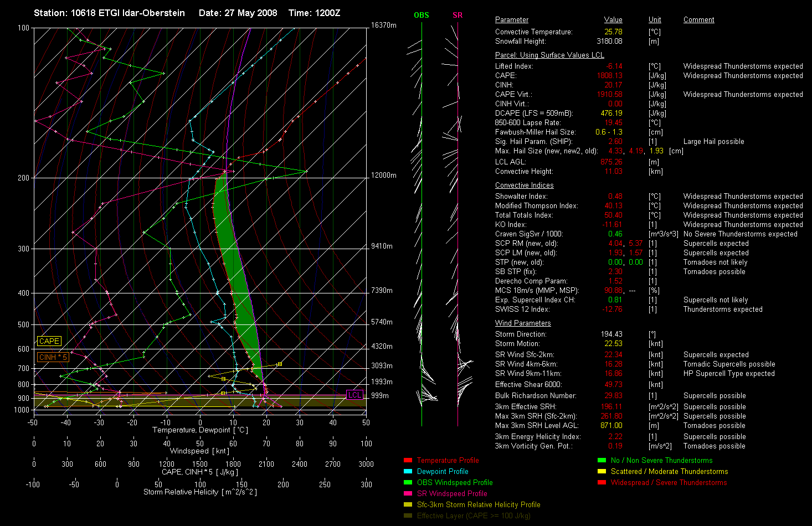This screenshot has height=526, width=812.
Task: Click the red Temperature Profile legend swatch
Action: pos(408,461)
